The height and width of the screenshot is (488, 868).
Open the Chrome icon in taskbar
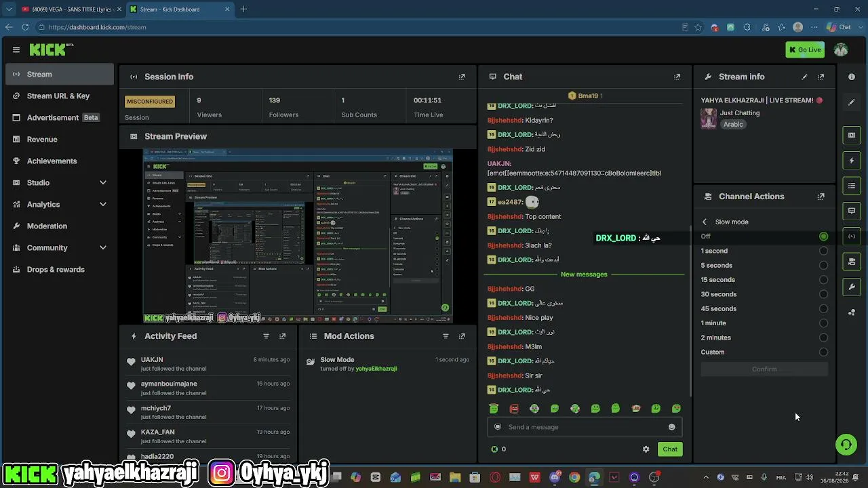[574, 477]
